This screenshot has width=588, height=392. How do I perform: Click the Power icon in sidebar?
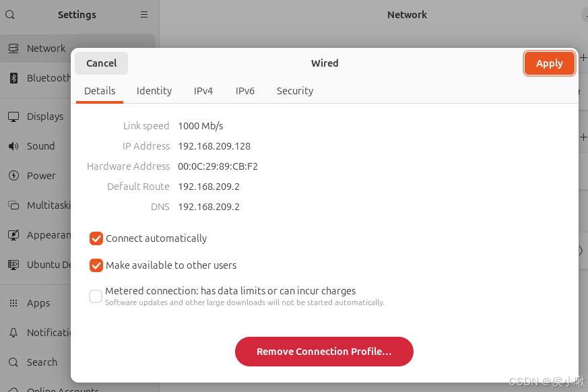[x=13, y=176]
